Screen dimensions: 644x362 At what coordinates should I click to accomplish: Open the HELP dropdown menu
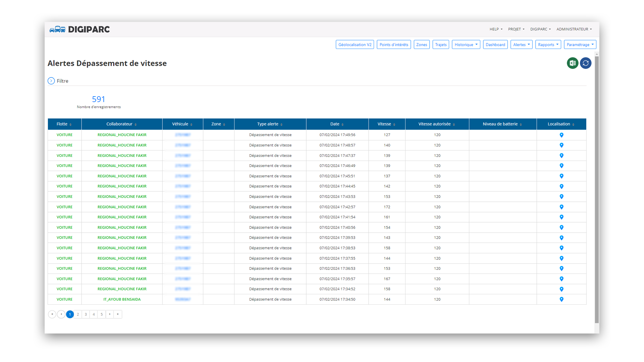[496, 29]
